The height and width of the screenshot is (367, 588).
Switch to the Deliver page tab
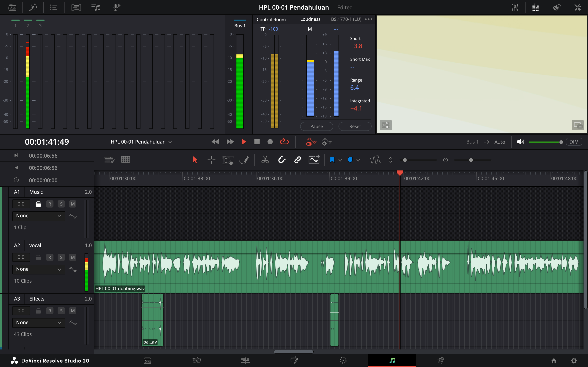pyautogui.click(x=441, y=360)
